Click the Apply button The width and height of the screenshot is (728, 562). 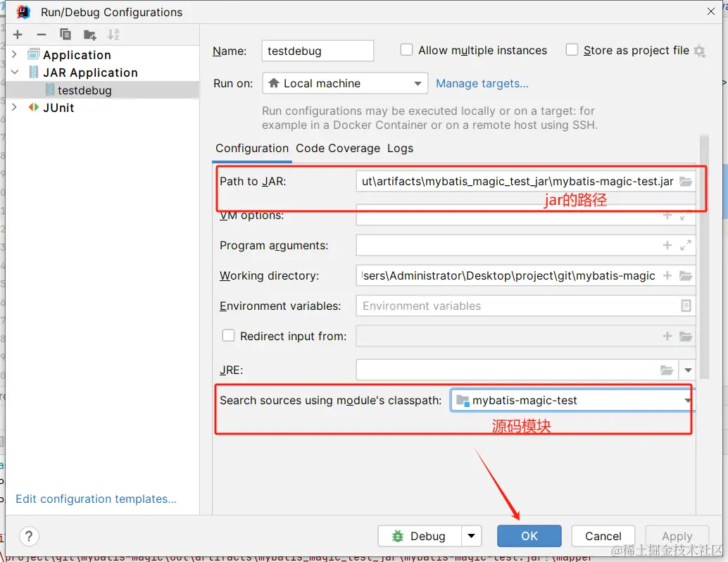[677, 536]
